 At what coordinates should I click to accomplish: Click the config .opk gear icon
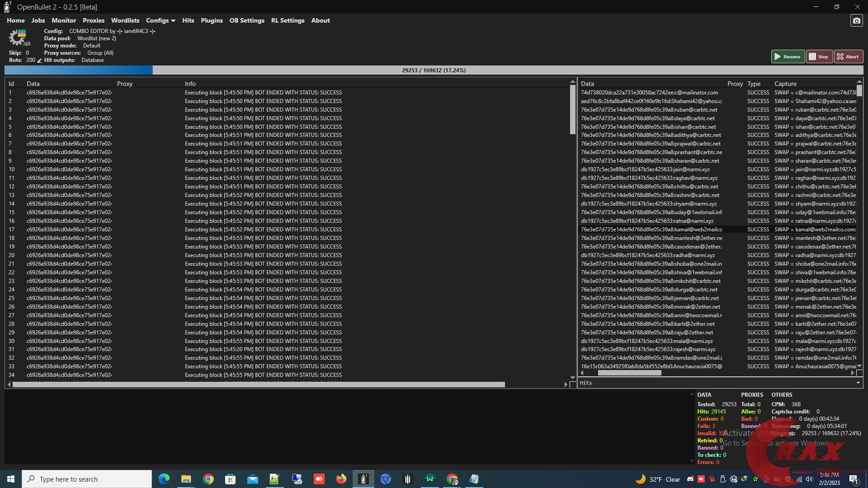pyautogui.click(x=18, y=38)
